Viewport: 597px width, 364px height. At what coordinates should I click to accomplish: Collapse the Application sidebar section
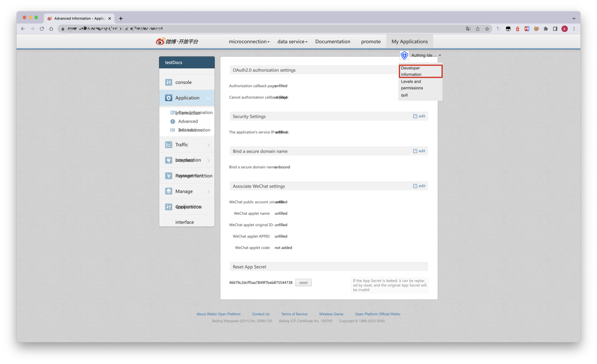point(208,98)
